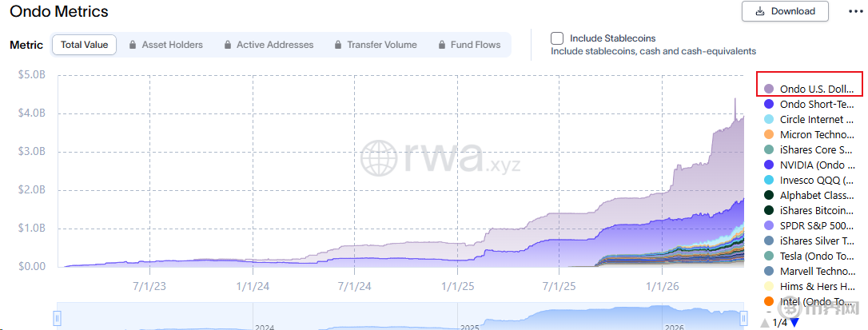Image resolution: width=868 pixels, height=330 pixels.
Task: Click the Download button
Action: point(785,11)
